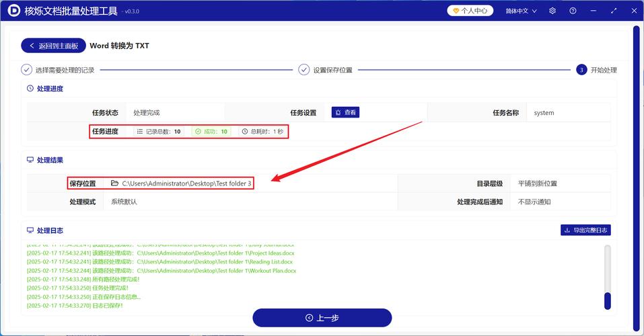644x336 pixels.
Task: Click the 记录总数 list icon
Action: point(140,132)
